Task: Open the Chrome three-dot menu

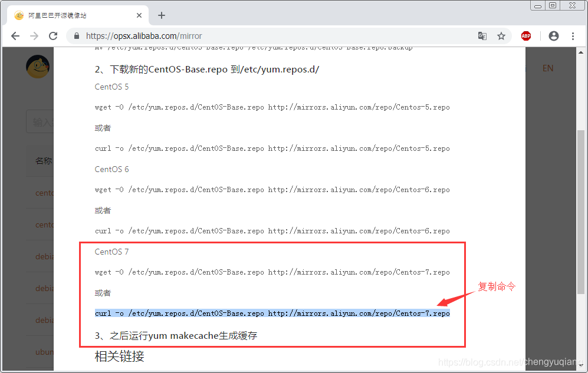Action: 573,36
